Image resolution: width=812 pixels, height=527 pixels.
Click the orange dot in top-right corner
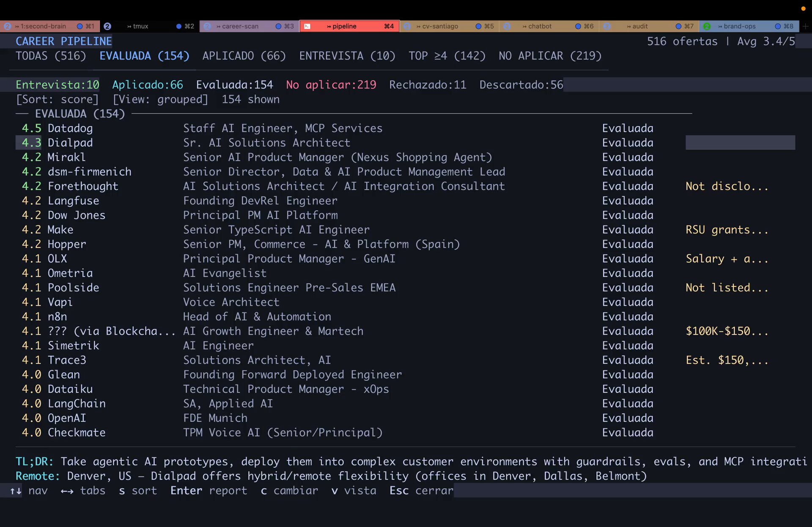click(x=803, y=8)
